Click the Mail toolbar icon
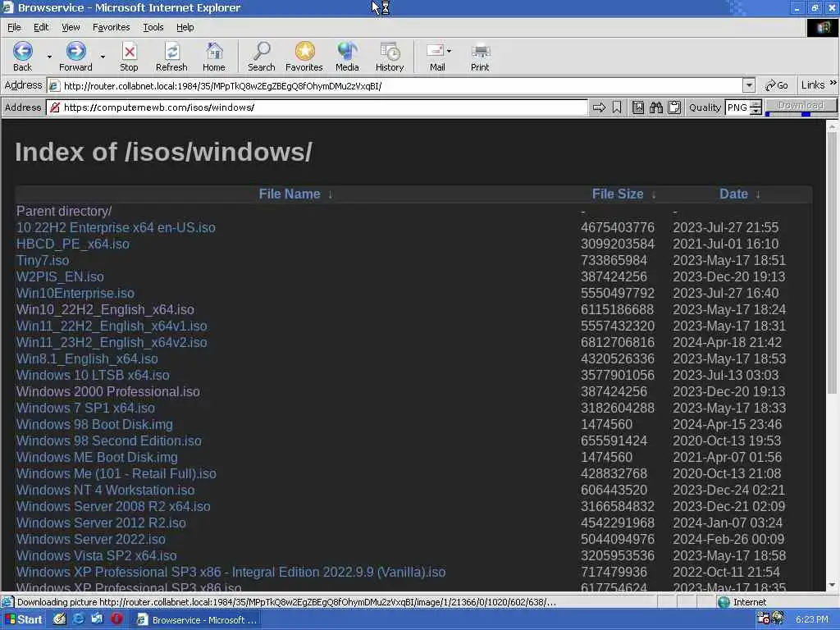 click(x=436, y=57)
